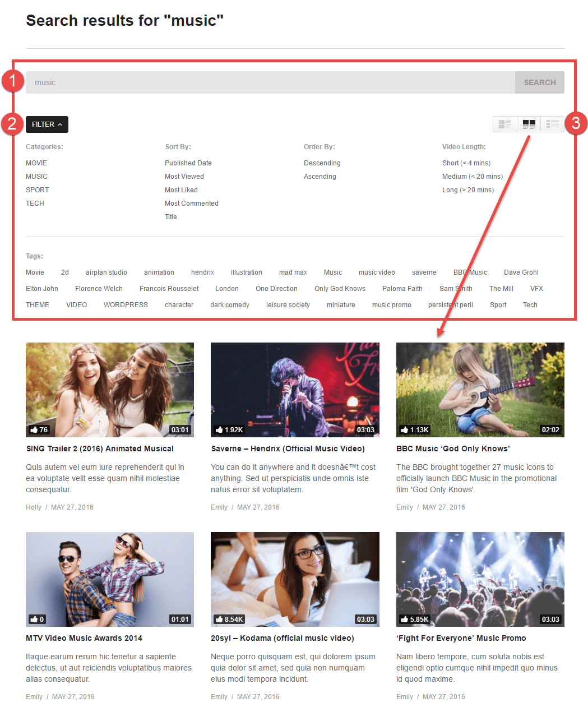Select Long (> 20 mins) video length

pyautogui.click(x=467, y=190)
